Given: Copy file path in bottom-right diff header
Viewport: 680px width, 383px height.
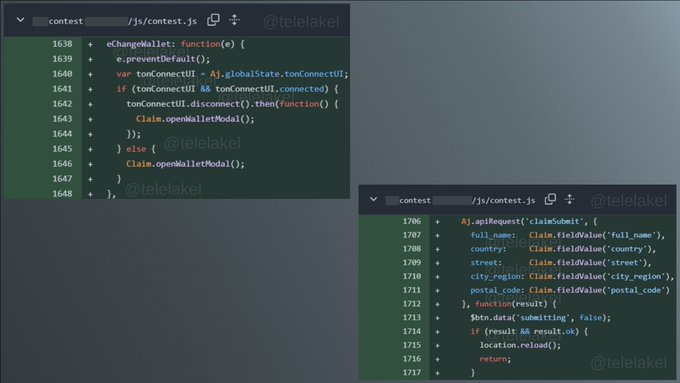Looking at the screenshot, I should pyautogui.click(x=550, y=199).
